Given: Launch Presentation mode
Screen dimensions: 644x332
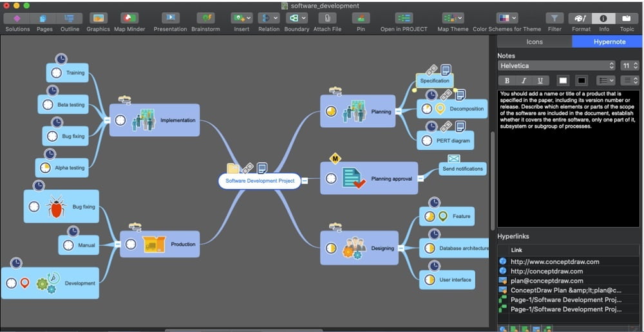Looking at the screenshot, I should coord(170,19).
